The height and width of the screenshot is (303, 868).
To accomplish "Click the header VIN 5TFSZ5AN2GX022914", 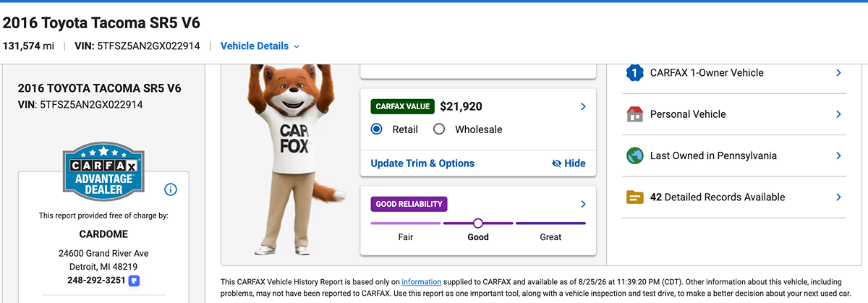I will point(137,46).
